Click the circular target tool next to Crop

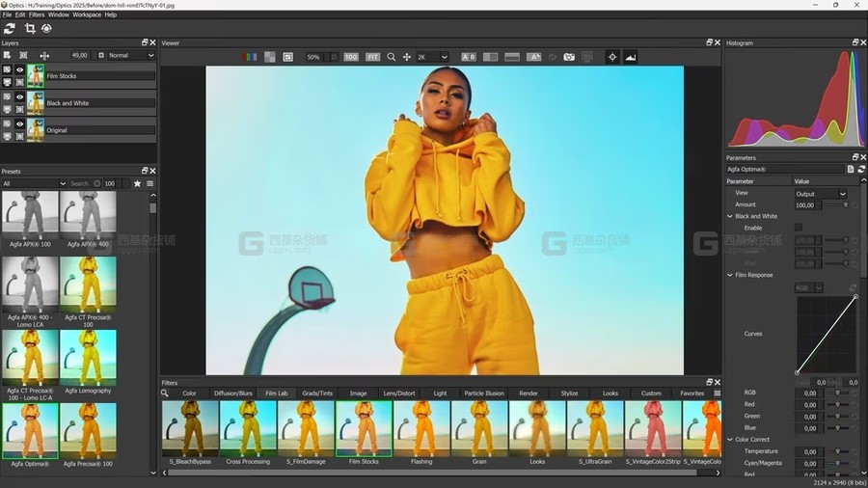point(46,28)
